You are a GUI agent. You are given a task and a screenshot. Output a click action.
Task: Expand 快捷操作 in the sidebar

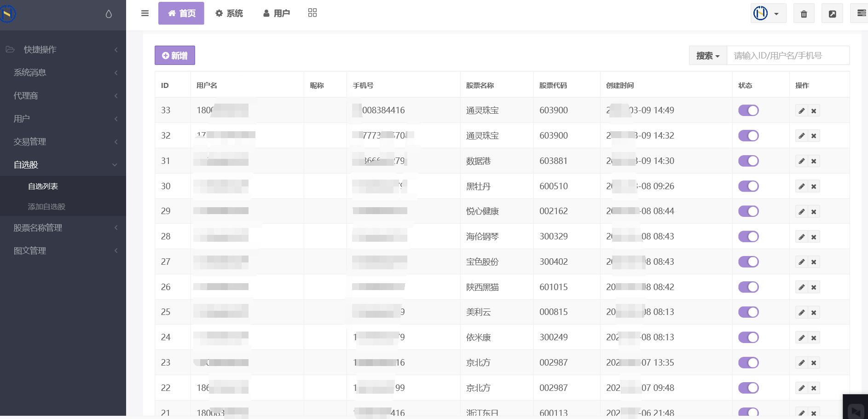point(63,49)
